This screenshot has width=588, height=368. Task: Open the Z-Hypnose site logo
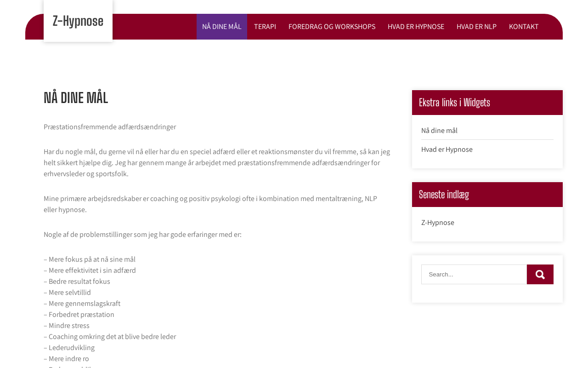[78, 21]
